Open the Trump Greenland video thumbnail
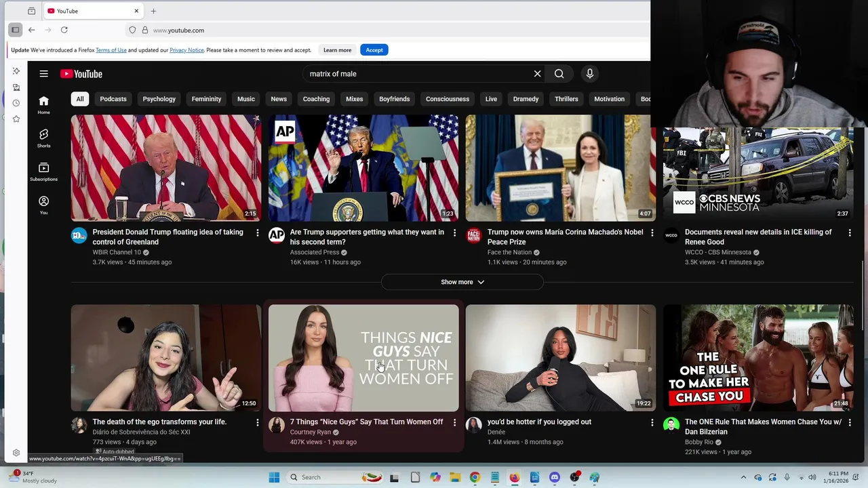868x488 pixels. coord(166,168)
